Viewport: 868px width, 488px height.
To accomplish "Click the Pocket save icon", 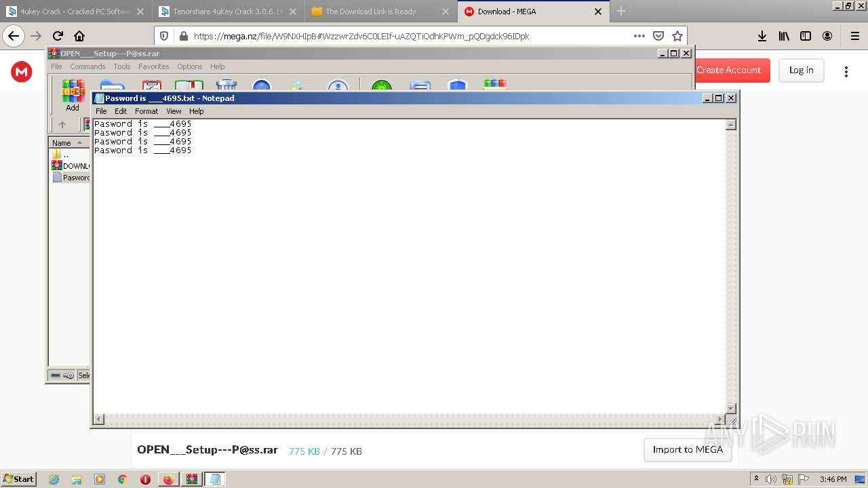I will click(x=658, y=36).
